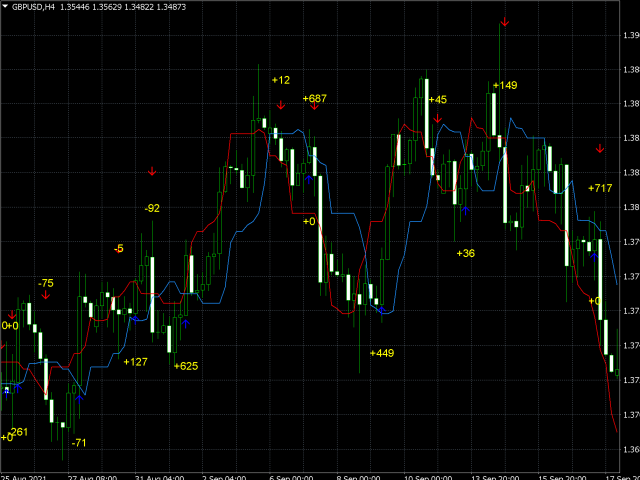Click the topmost 1.39 price scale label

pyautogui.click(x=630, y=36)
